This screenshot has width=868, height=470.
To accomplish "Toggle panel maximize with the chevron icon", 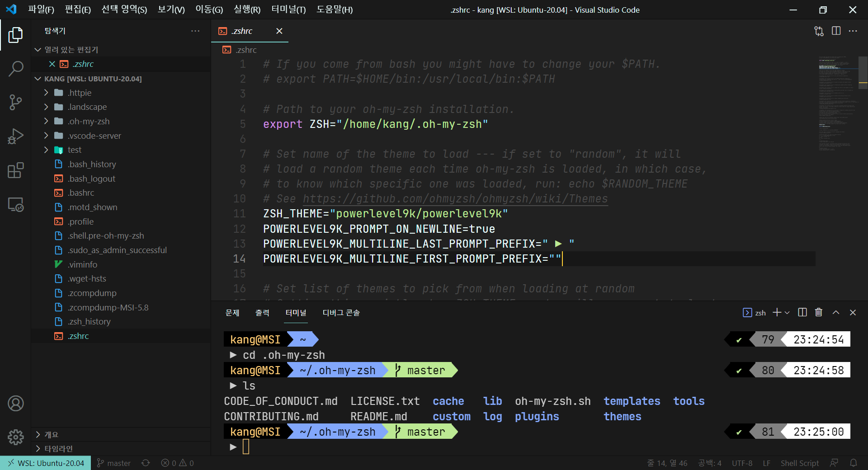I will (x=835, y=312).
